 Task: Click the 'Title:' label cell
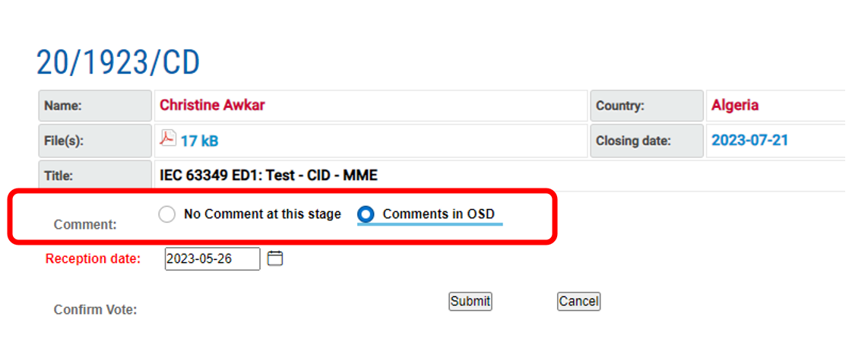coord(95,175)
